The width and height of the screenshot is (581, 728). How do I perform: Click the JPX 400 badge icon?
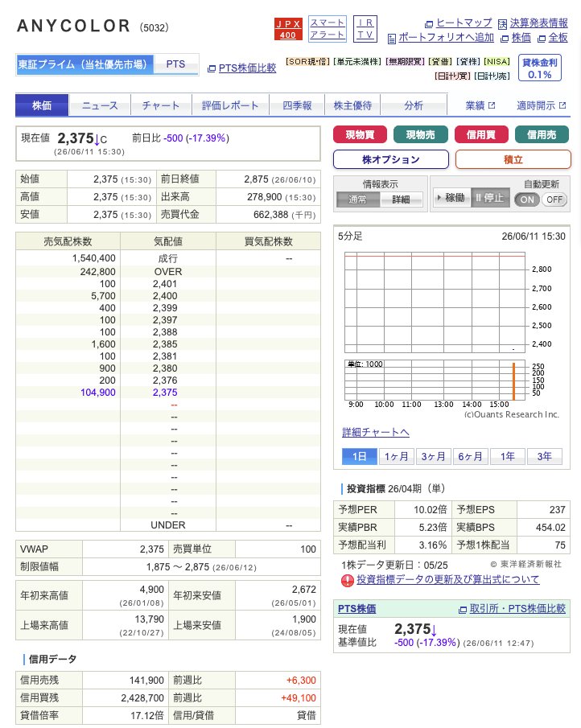click(x=288, y=29)
